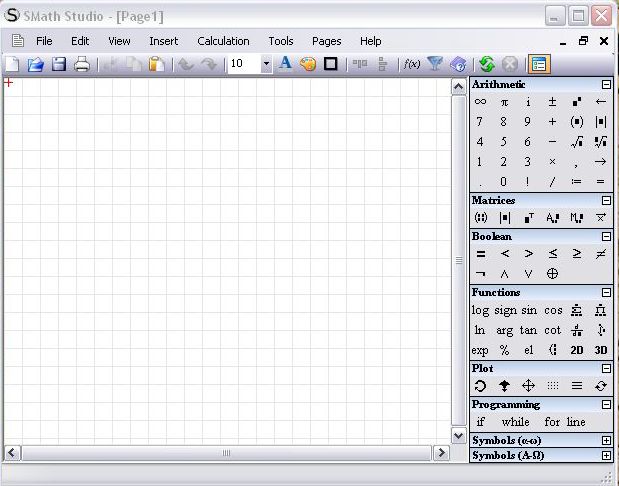Collapse the Plot panel

606,369
